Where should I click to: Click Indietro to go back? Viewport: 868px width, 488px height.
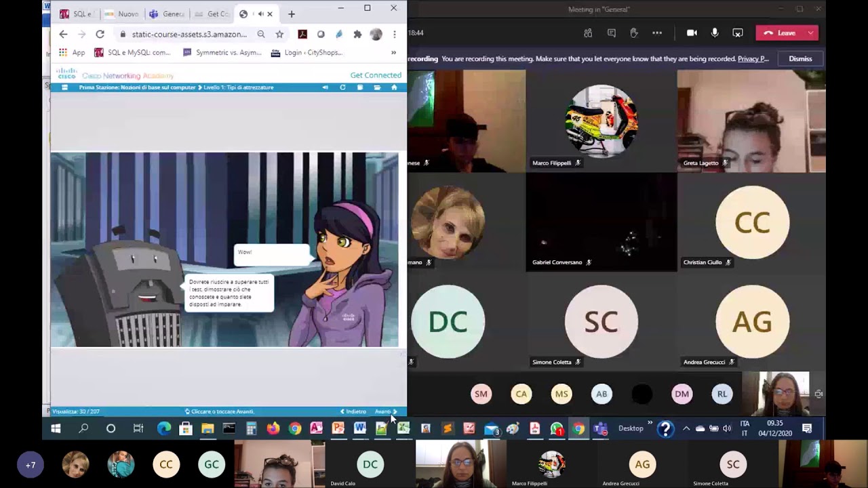[x=353, y=411]
